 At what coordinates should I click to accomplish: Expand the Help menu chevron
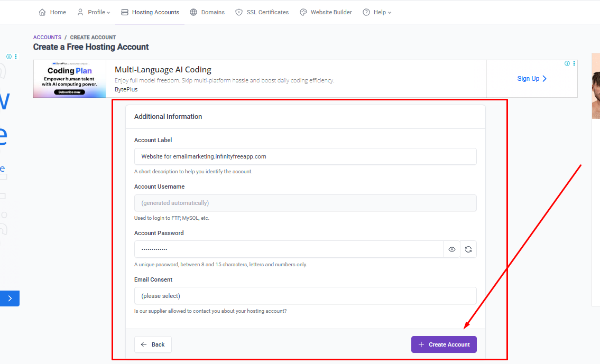[x=390, y=13]
